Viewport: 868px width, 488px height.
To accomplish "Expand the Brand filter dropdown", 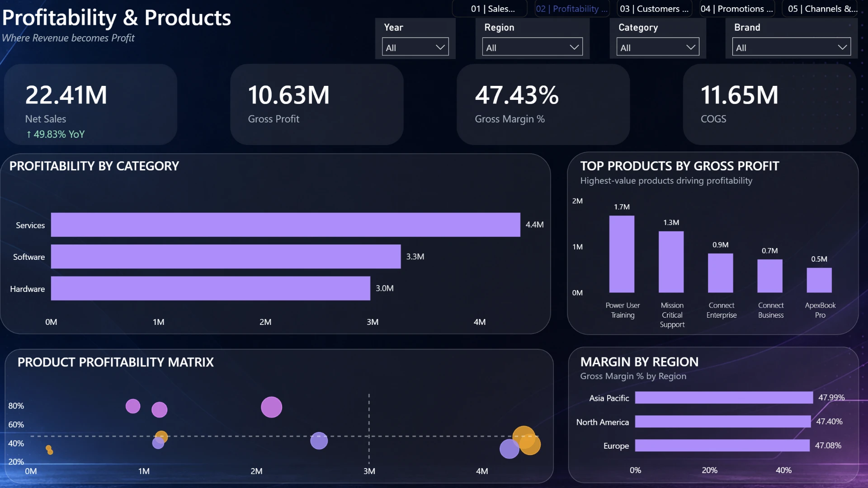I will [x=792, y=47].
